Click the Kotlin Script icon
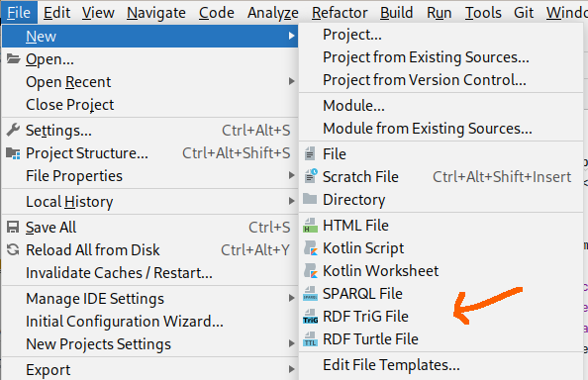The image size is (588, 380). [311, 248]
